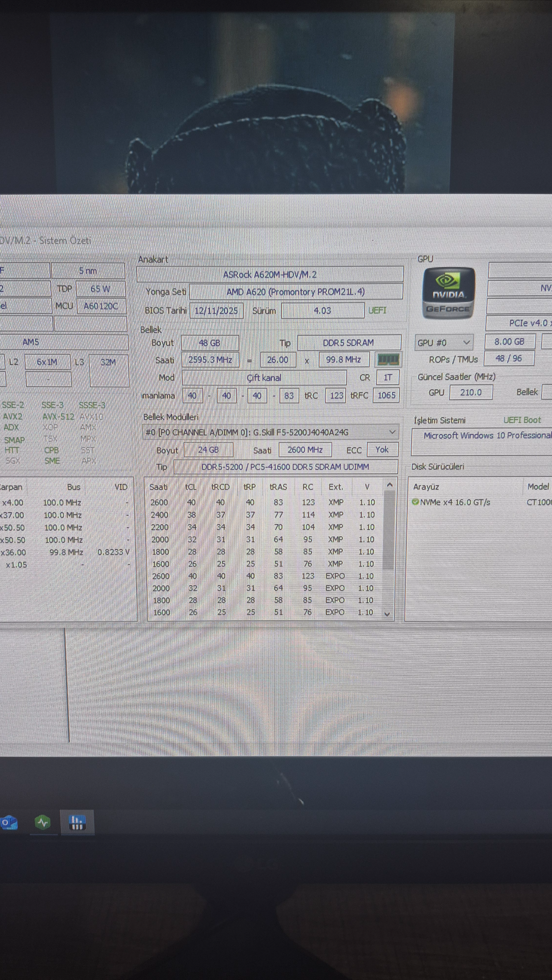This screenshot has height=980, width=552.
Task: Click the 83 timing value field
Action: click(289, 396)
